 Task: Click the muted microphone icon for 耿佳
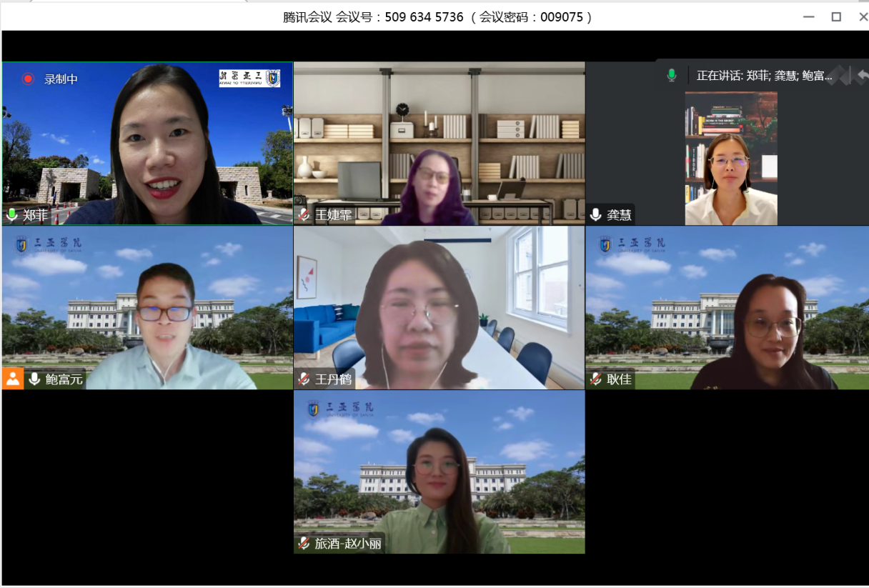click(x=595, y=379)
